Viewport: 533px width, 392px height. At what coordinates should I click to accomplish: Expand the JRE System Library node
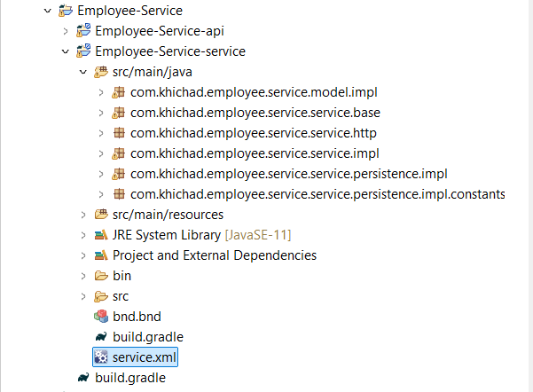tap(83, 235)
